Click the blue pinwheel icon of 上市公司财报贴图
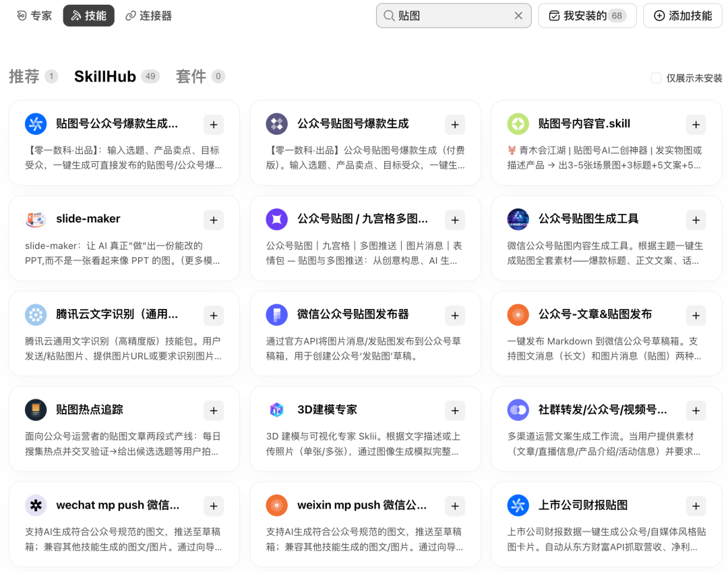The width and height of the screenshot is (728, 572). (518, 505)
